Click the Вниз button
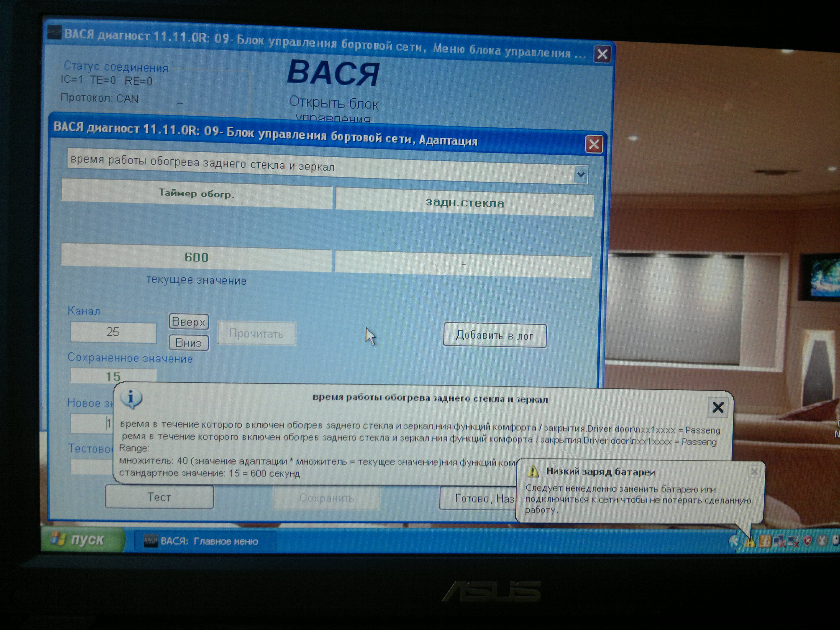Screen dimensions: 840x630 tap(189, 343)
